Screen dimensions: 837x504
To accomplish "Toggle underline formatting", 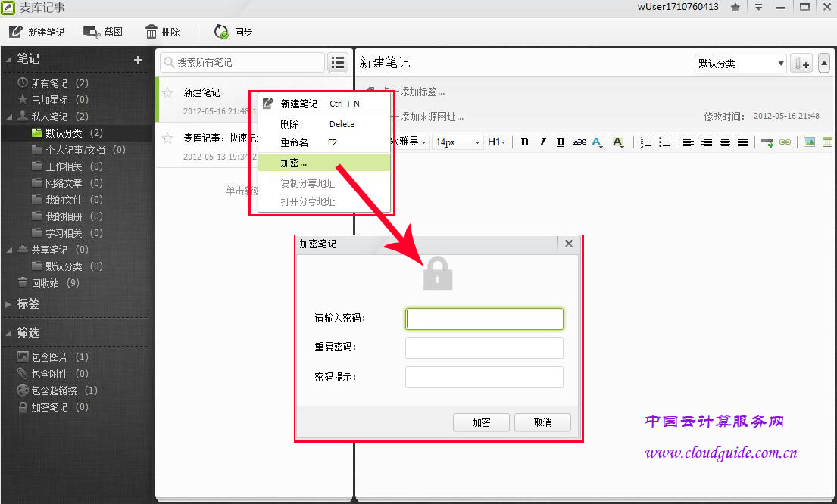I will click(x=561, y=142).
